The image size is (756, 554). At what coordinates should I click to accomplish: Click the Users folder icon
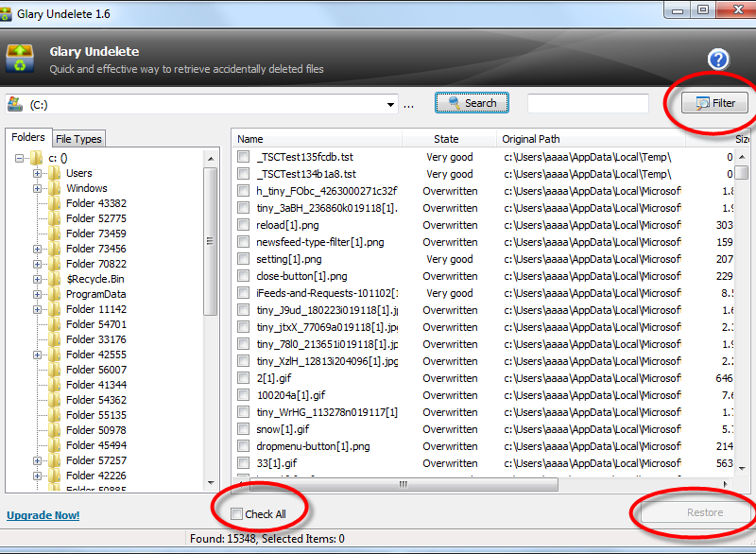55,173
